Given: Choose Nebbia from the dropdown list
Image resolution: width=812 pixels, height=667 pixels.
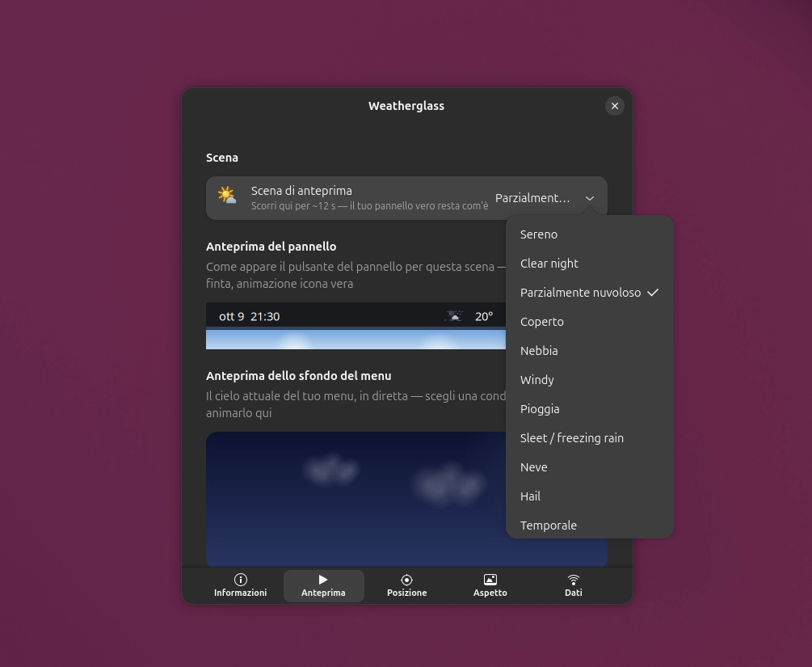Looking at the screenshot, I should click(589, 350).
